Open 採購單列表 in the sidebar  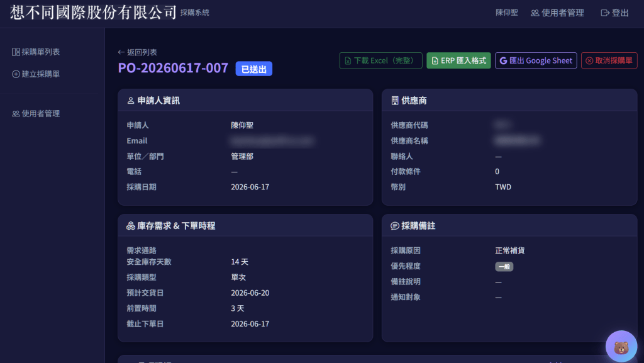pos(36,52)
